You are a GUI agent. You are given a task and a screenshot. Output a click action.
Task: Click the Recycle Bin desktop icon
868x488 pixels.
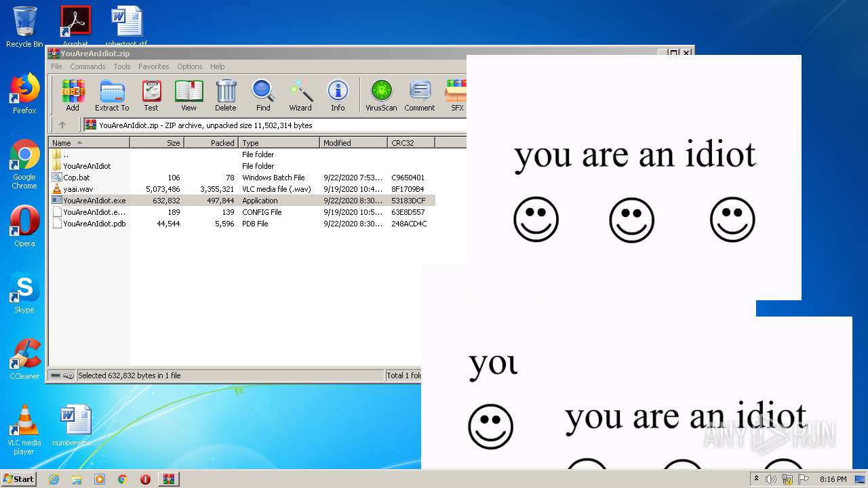[x=24, y=27]
